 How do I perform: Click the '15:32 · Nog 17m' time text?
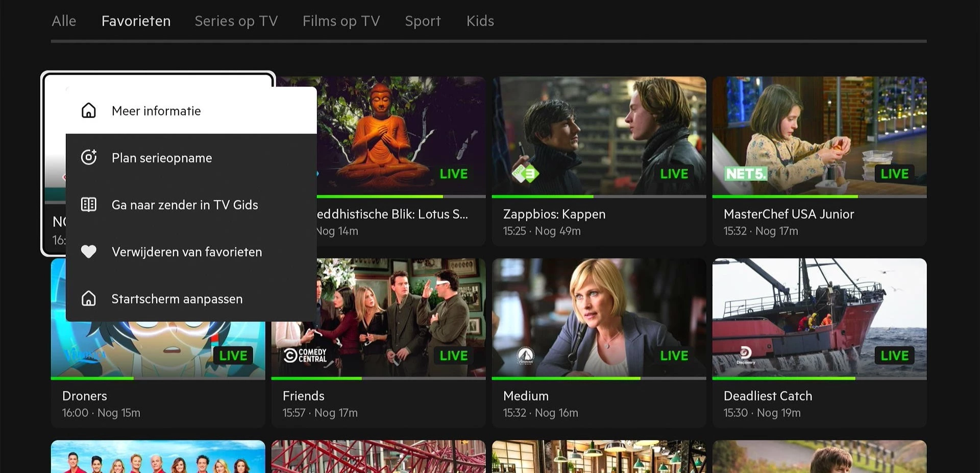coord(761,231)
